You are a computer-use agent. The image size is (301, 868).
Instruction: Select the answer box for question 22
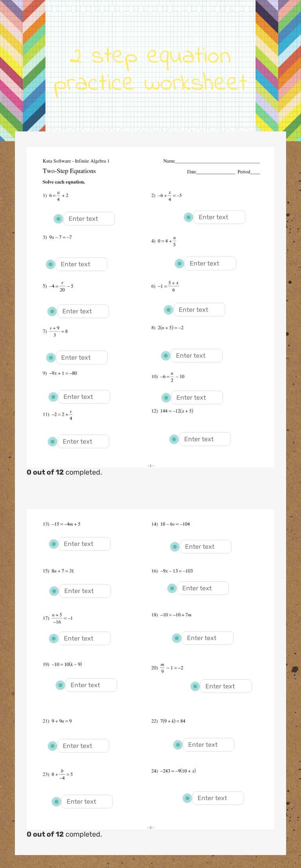coord(209,744)
